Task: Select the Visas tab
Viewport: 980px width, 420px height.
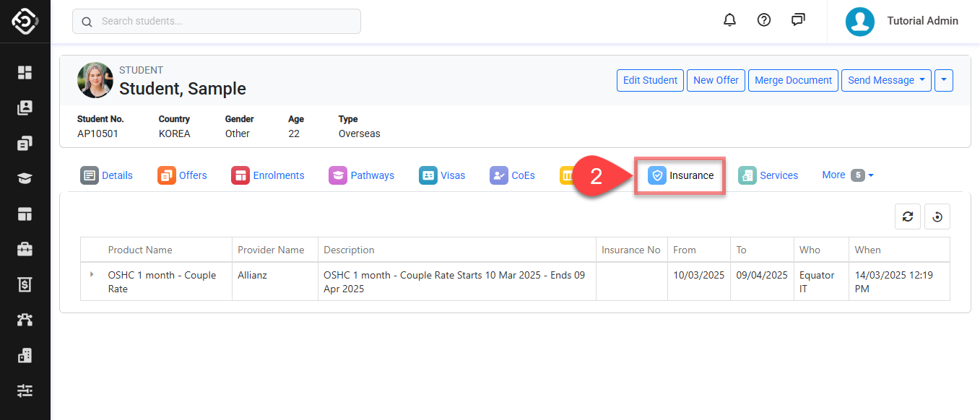Action: pos(442,175)
